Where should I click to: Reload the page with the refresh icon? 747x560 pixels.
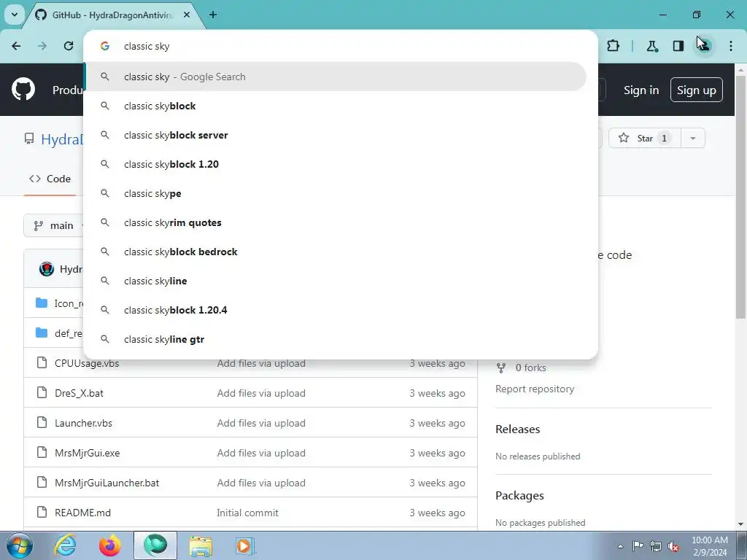point(69,46)
